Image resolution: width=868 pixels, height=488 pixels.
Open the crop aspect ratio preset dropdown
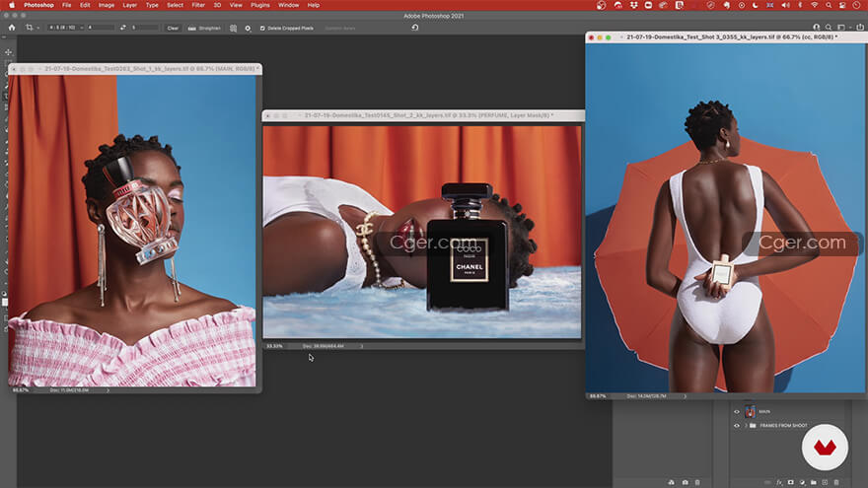point(65,28)
